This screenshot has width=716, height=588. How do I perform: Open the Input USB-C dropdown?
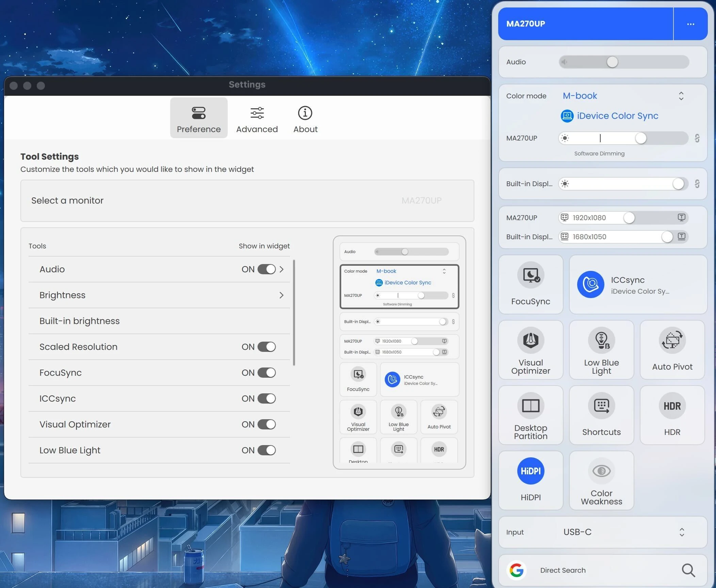point(623,532)
